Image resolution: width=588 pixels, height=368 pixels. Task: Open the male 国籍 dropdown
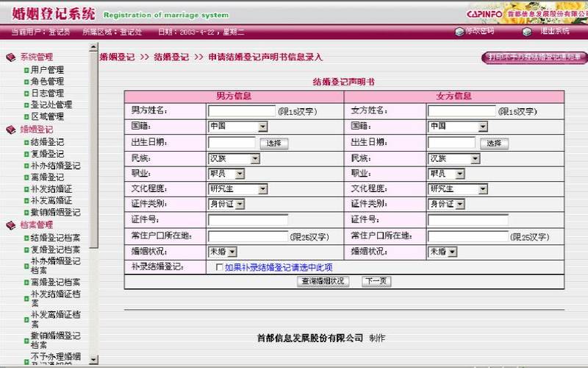point(237,127)
